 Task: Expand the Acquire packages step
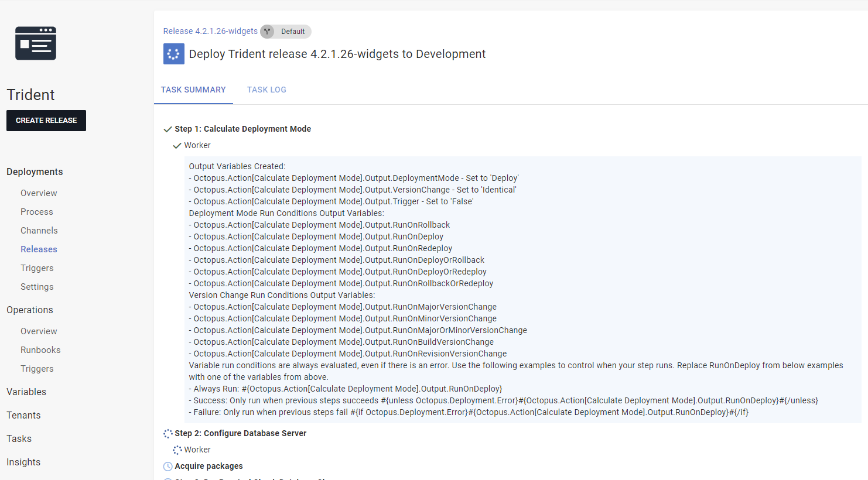(209, 466)
